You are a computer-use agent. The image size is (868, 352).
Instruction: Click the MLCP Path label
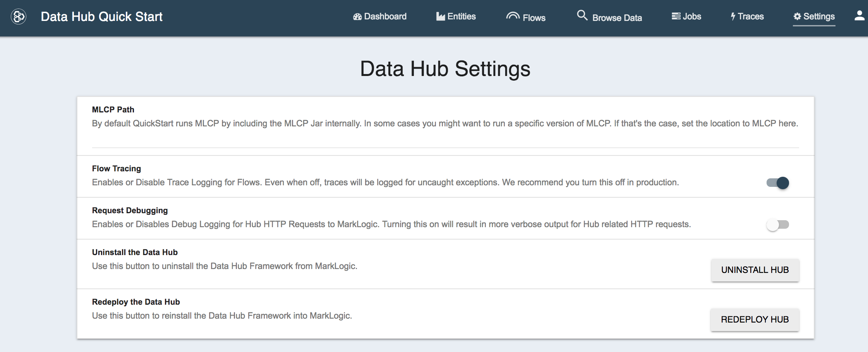113,110
